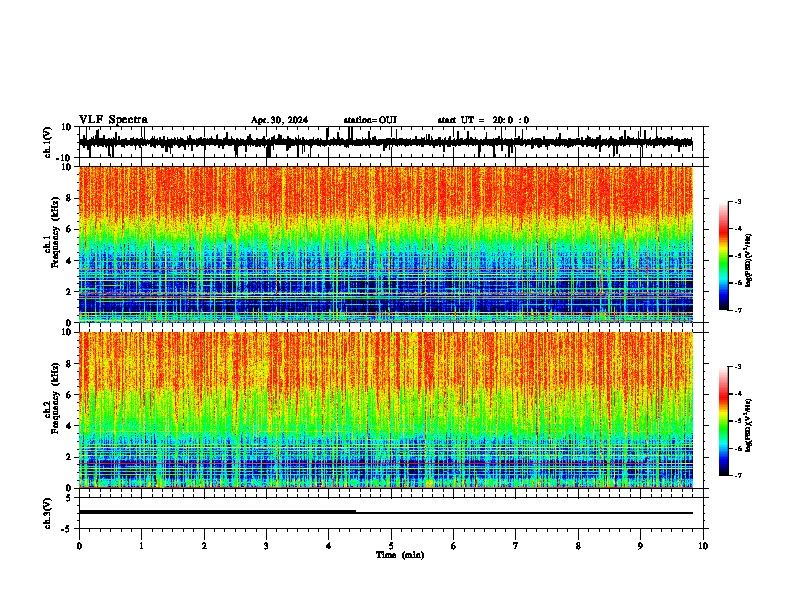Click time axis tick label "4"

329,546
